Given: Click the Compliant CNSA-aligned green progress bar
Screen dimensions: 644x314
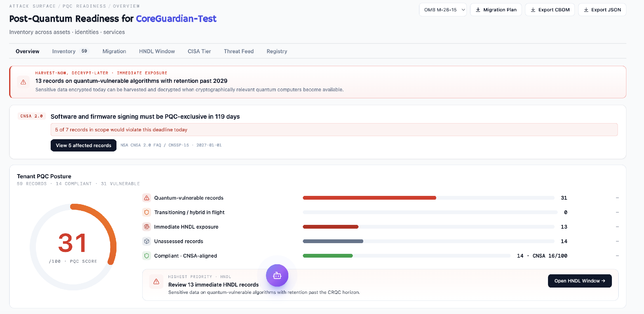Looking at the screenshot, I should [328, 256].
